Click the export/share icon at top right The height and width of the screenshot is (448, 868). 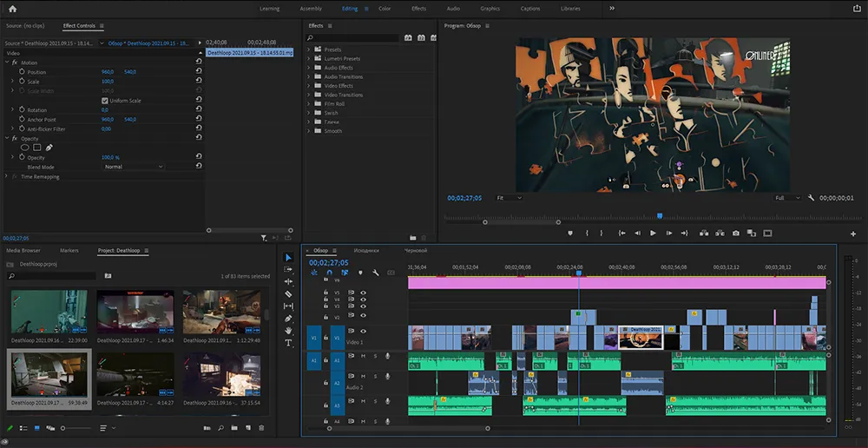coord(857,9)
